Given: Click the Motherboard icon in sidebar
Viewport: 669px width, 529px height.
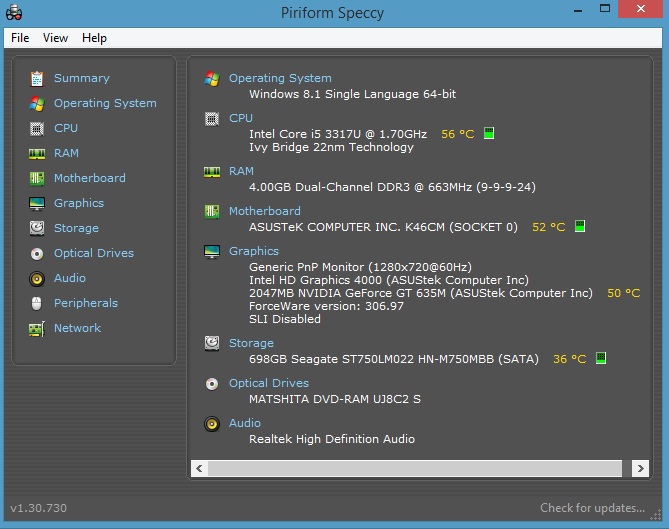Looking at the screenshot, I should point(37,178).
